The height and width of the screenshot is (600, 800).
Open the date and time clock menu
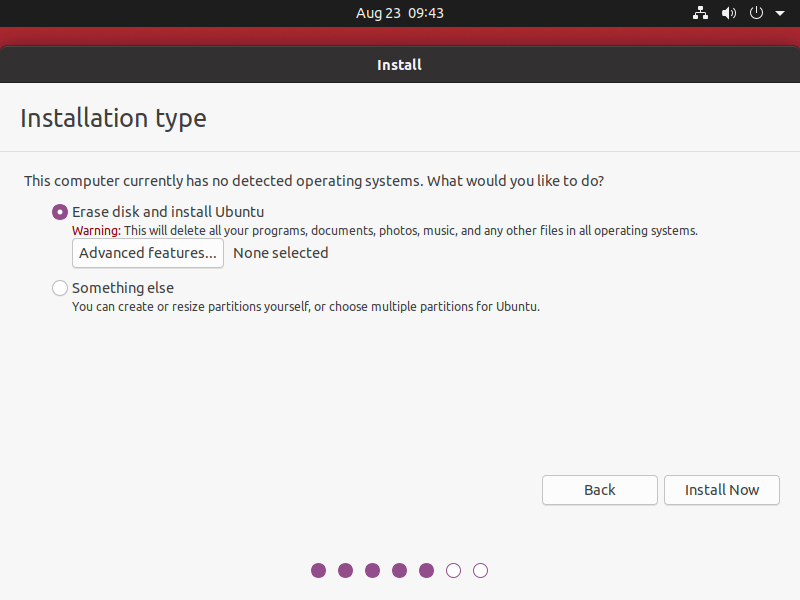point(399,13)
